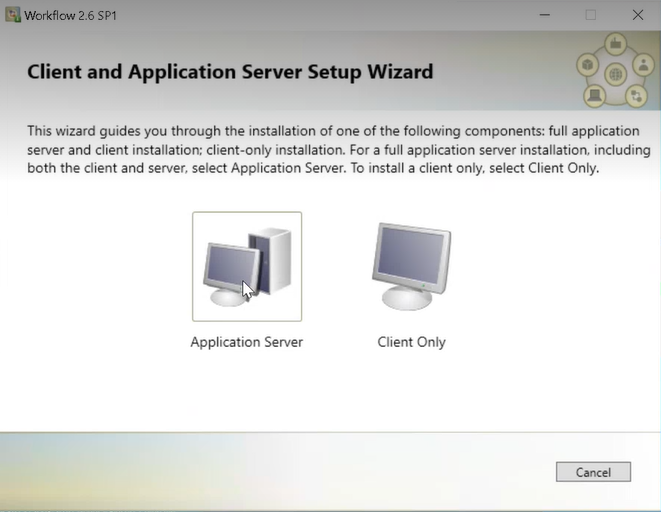Click the globe icon in logo center

(615, 75)
